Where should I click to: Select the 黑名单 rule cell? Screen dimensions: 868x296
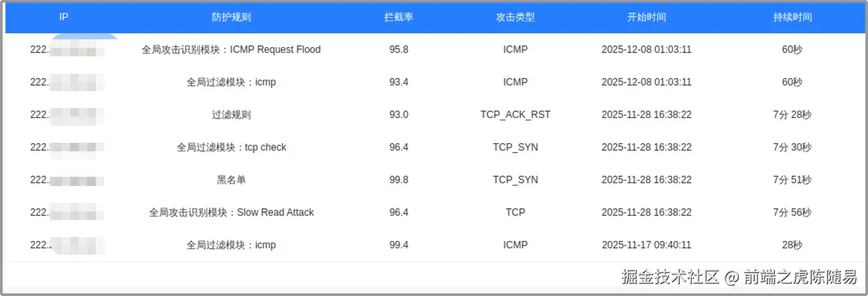point(231,179)
